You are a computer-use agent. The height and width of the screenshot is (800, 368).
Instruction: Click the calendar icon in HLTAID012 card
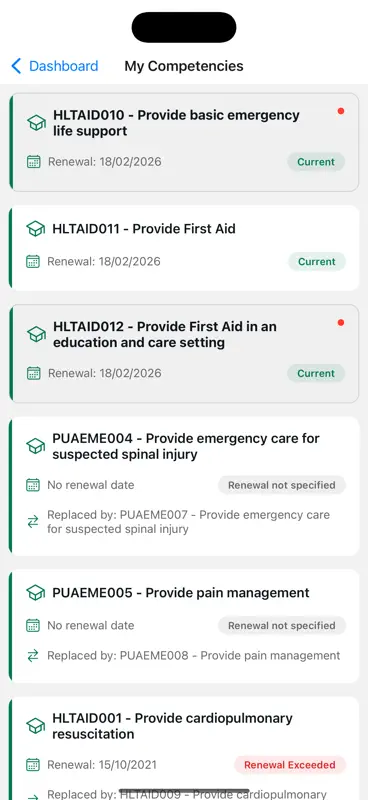click(x=34, y=373)
